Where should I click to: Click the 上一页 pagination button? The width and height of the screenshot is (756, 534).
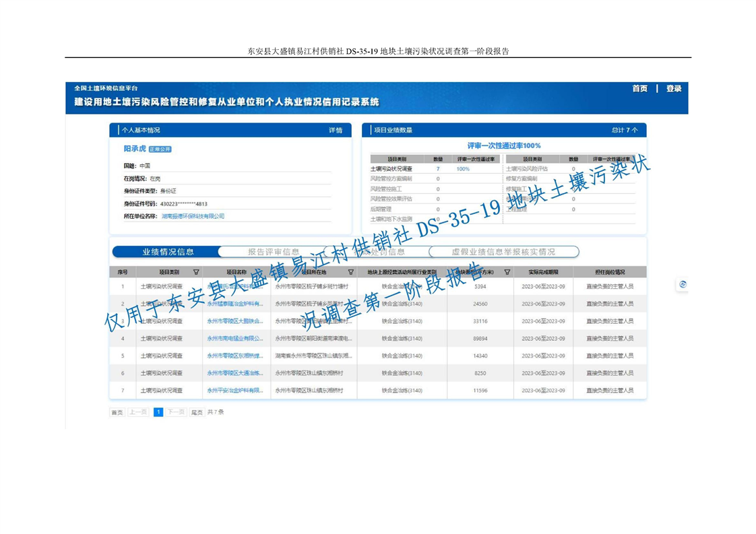tap(138, 412)
